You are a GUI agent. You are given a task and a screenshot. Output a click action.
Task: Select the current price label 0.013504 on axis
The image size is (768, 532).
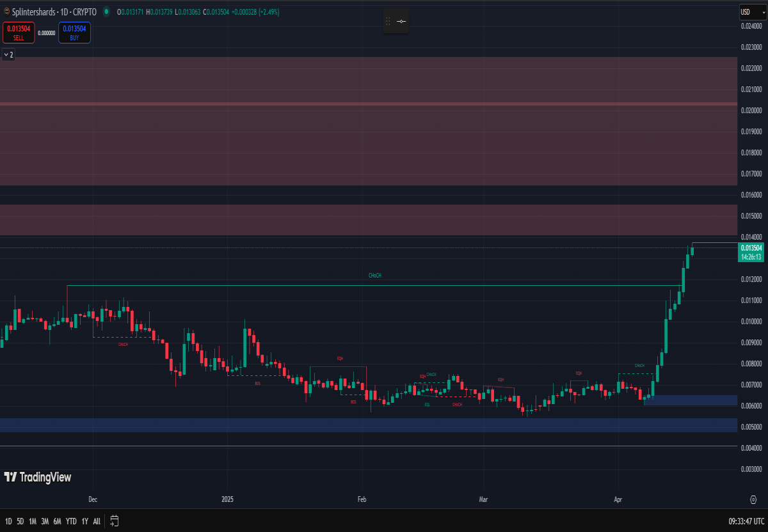click(751, 248)
